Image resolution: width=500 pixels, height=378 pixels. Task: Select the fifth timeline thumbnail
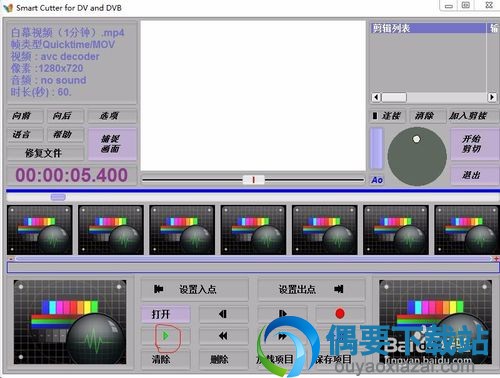pyautogui.click(x=325, y=230)
